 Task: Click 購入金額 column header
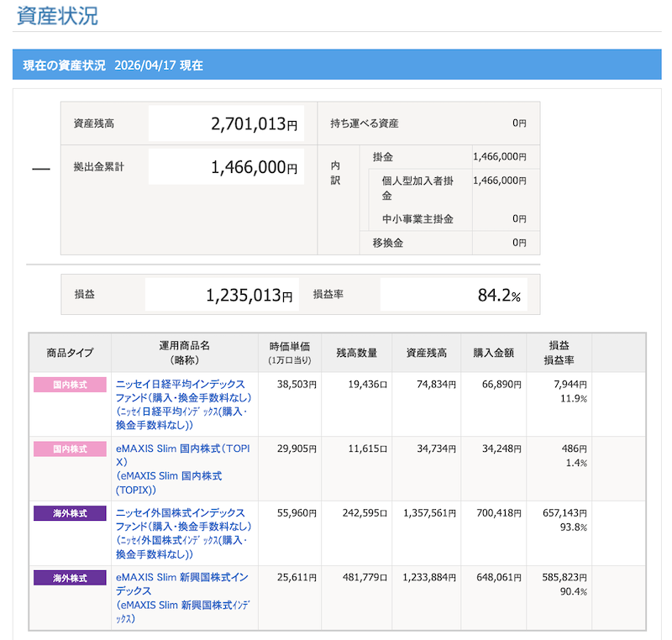coord(493,353)
